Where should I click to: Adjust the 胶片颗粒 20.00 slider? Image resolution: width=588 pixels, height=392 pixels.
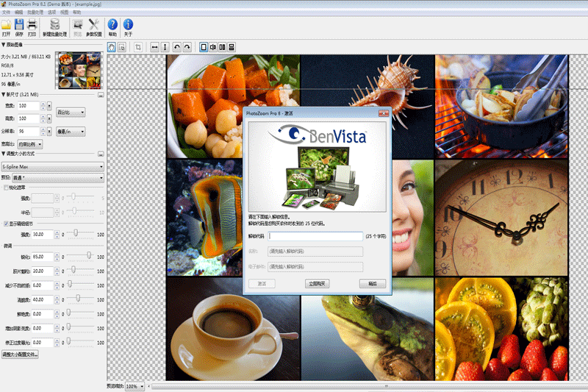73,270
